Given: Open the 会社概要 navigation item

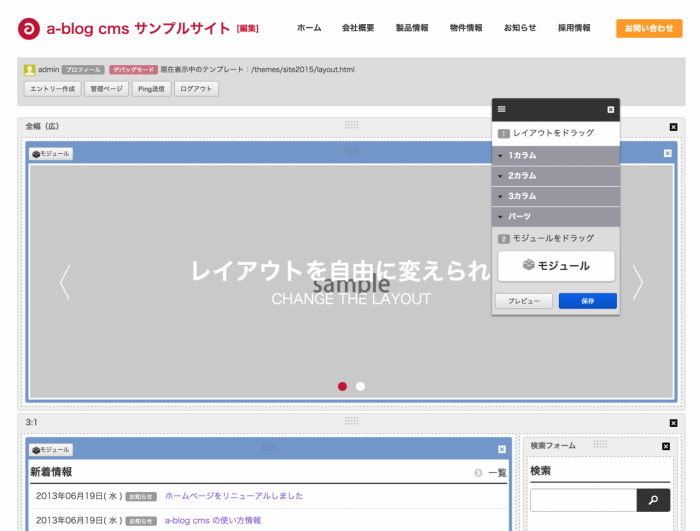Looking at the screenshot, I should pos(358,28).
